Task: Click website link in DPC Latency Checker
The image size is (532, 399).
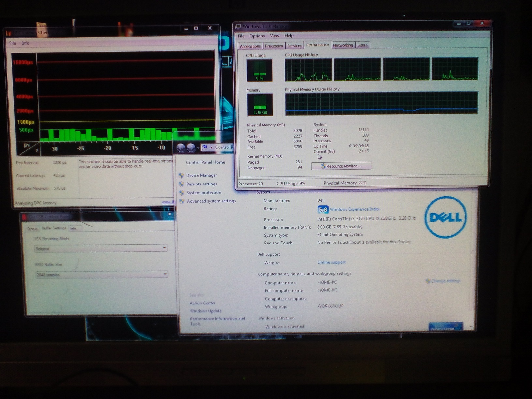Action: pos(168,202)
